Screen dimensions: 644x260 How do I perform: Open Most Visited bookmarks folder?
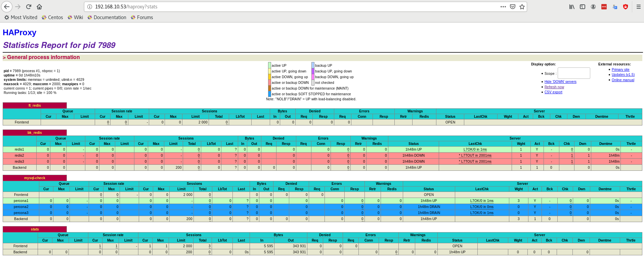[21, 17]
